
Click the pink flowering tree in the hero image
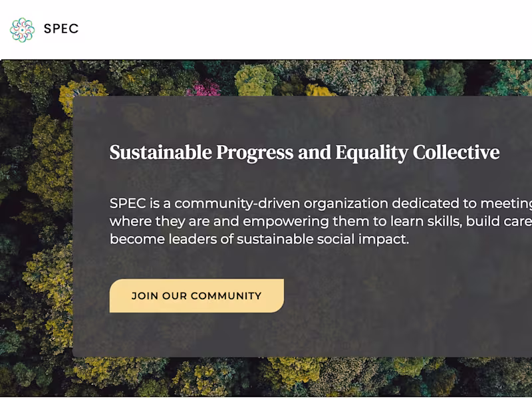coord(202,88)
